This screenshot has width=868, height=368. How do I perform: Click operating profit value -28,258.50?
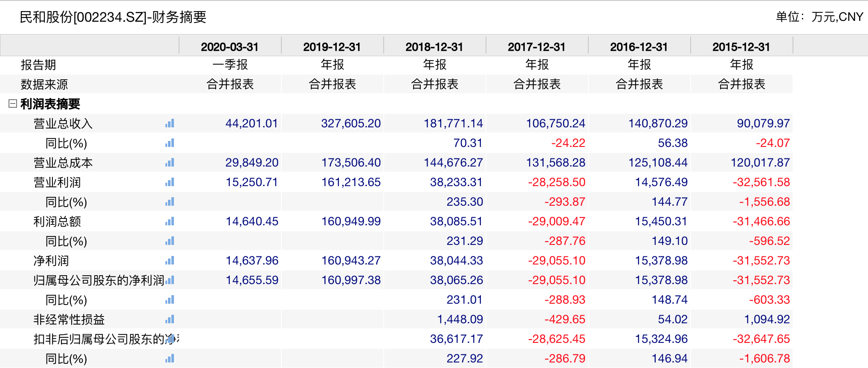[556, 182]
